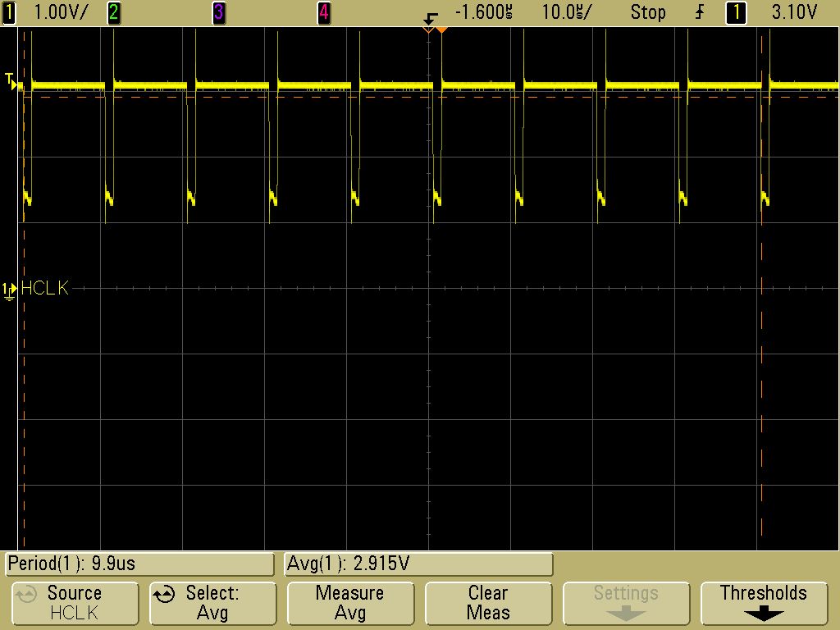Screen dimensions: 840x630
Task: Click the trigger delay arrow icon
Action: 430,18
